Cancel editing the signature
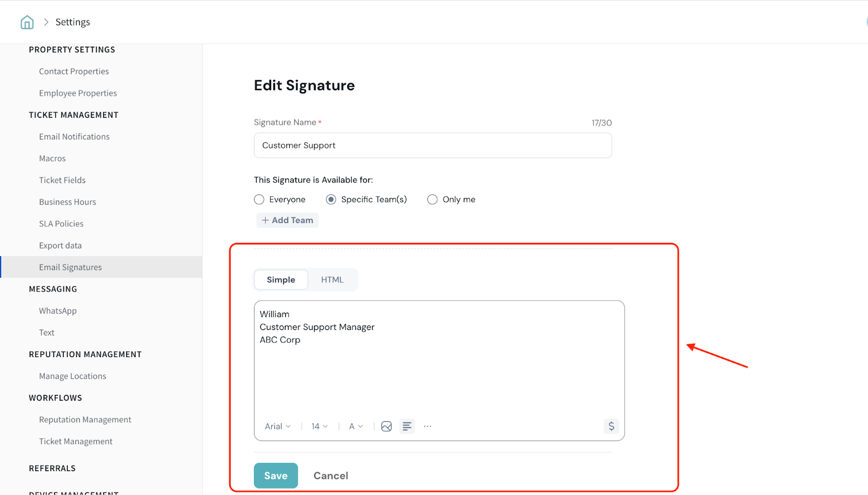The image size is (868, 495). (331, 476)
